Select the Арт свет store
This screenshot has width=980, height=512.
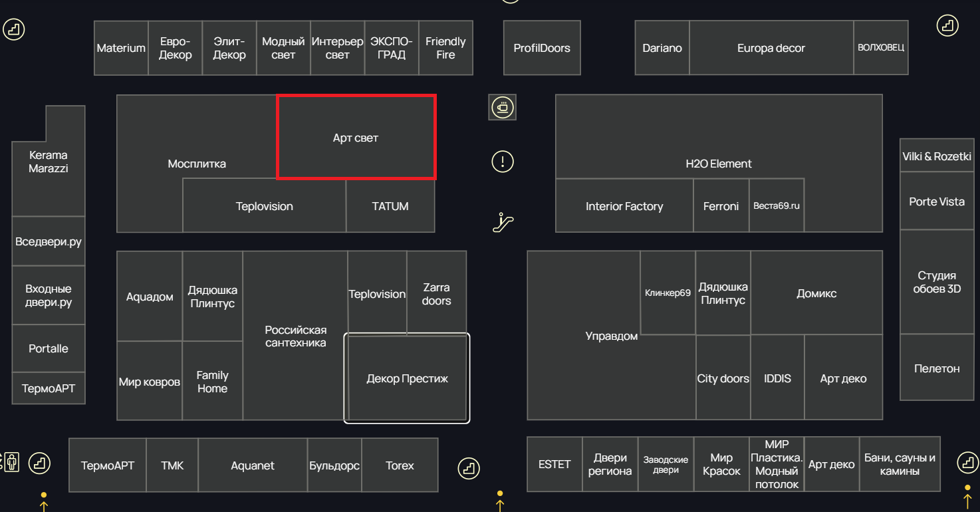[356, 138]
